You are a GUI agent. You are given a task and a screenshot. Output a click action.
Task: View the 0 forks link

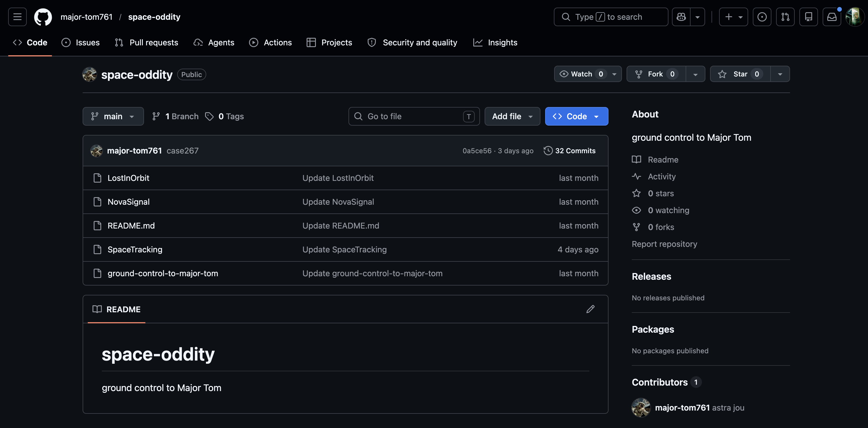pos(653,227)
